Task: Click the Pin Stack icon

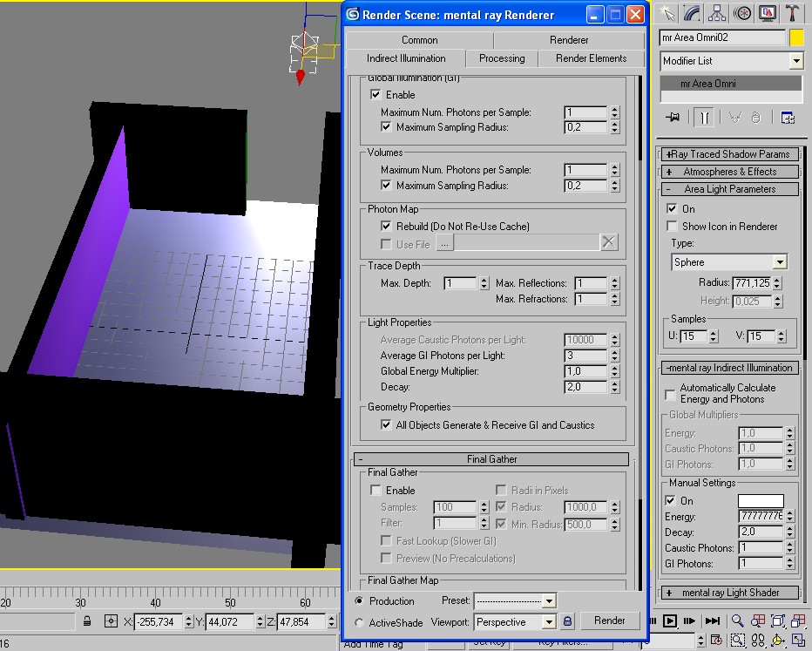Action: click(673, 118)
